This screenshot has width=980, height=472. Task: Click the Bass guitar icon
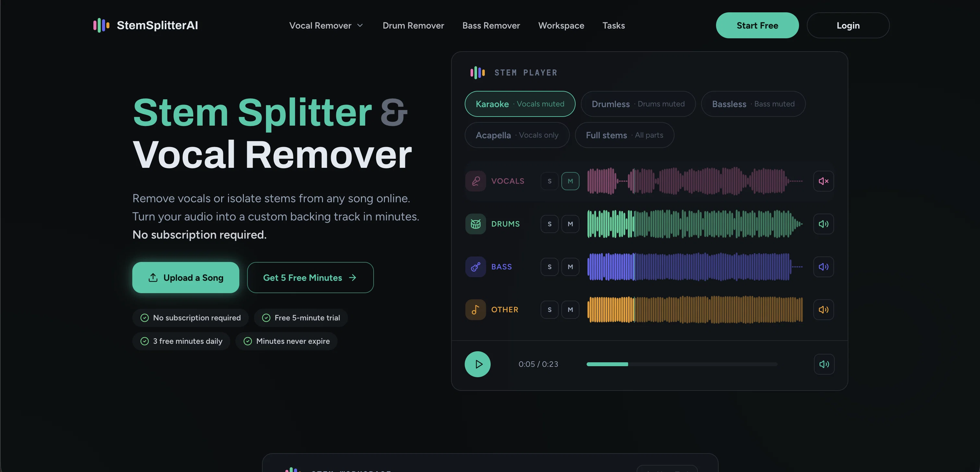pyautogui.click(x=475, y=267)
